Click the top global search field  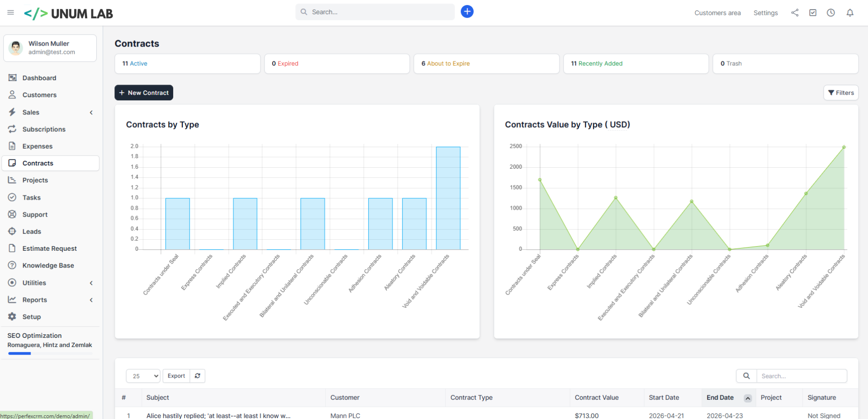pos(375,12)
